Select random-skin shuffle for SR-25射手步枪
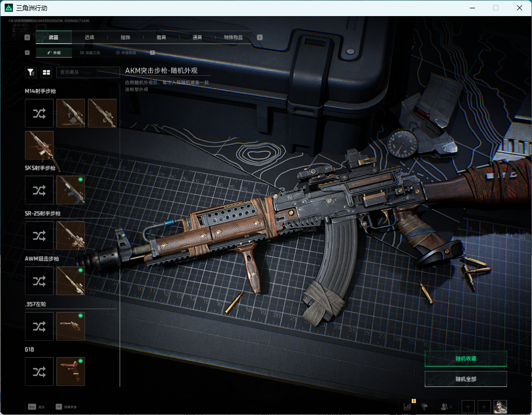This screenshot has height=415, width=532. 39,236
